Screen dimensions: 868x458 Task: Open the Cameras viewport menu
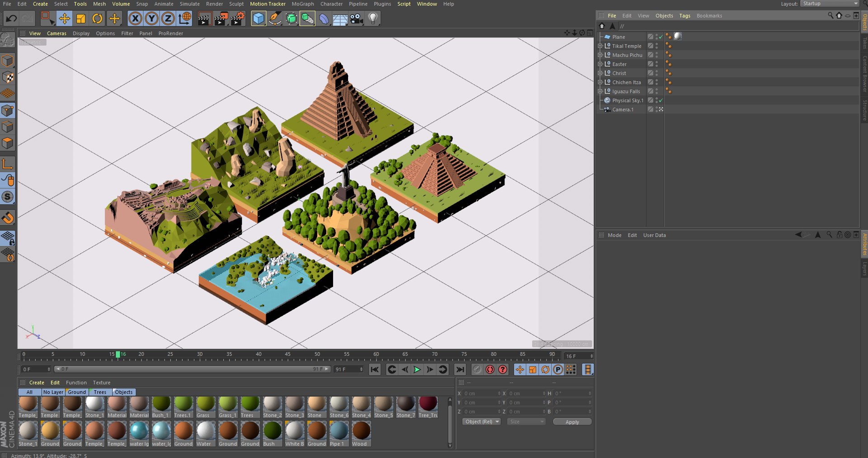tap(57, 33)
